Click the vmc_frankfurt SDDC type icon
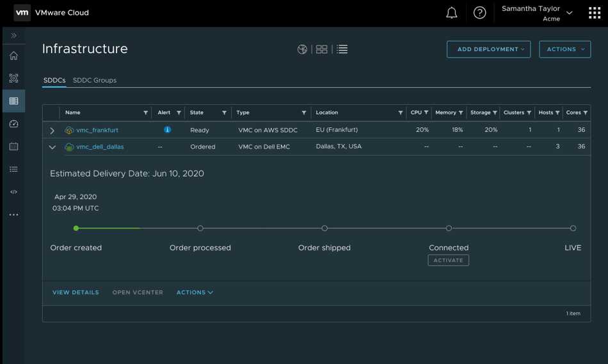This screenshot has height=364, width=608. 69,131
